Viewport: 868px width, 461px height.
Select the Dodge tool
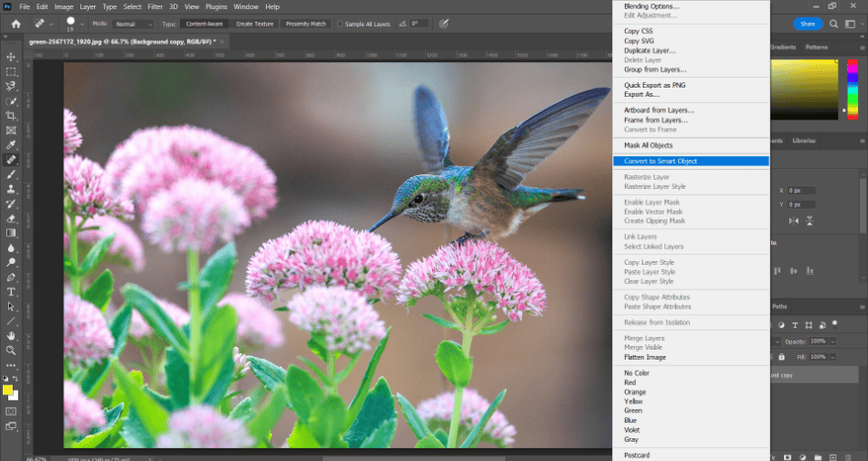(x=11, y=262)
